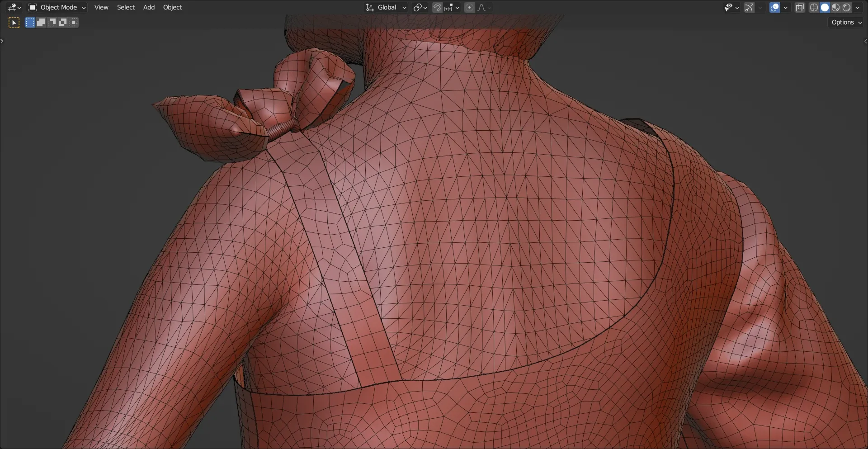The height and width of the screenshot is (449, 868).
Task: Open the Object Mode dropdown
Action: tap(57, 7)
